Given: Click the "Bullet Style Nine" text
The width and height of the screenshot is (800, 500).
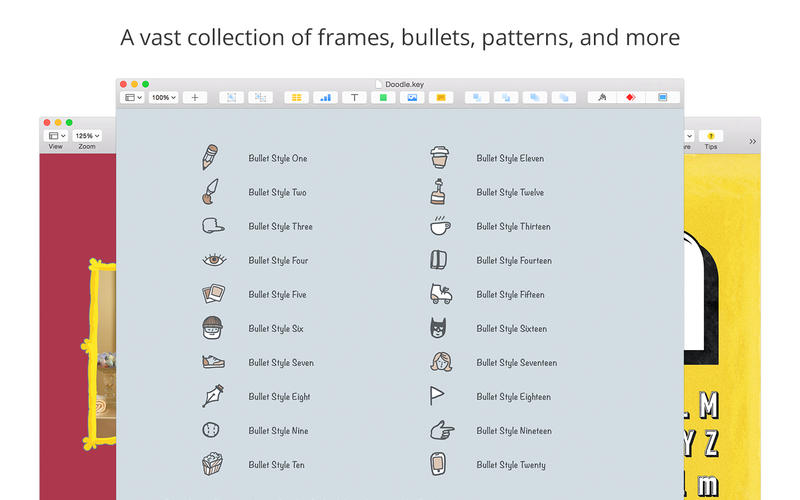Looking at the screenshot, I should 279,431.
